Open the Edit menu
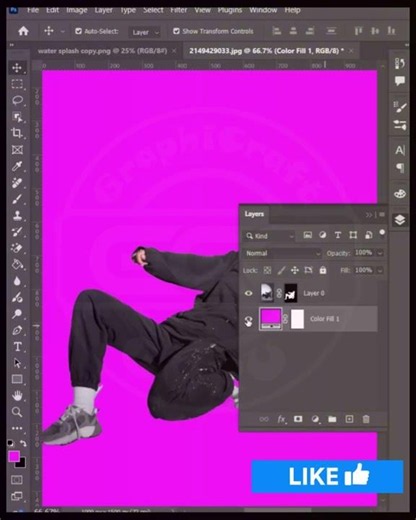416x520 pixels. (x=53, y=10)
